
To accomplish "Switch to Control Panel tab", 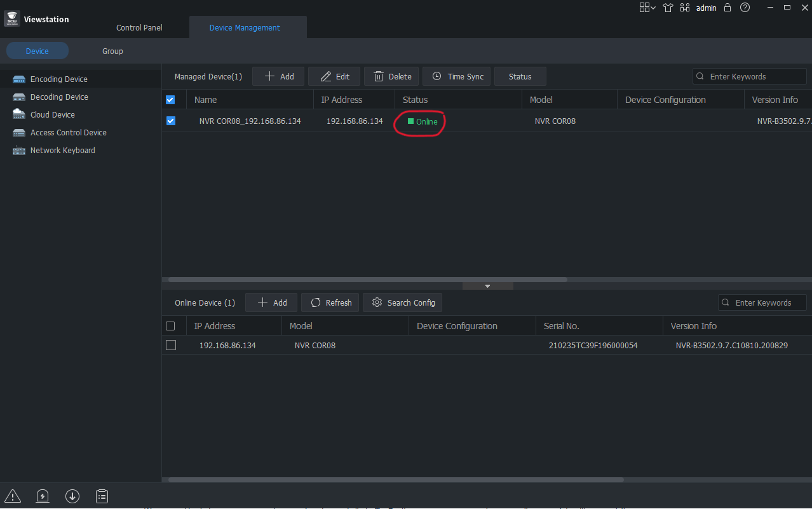I will pos(139,27).
